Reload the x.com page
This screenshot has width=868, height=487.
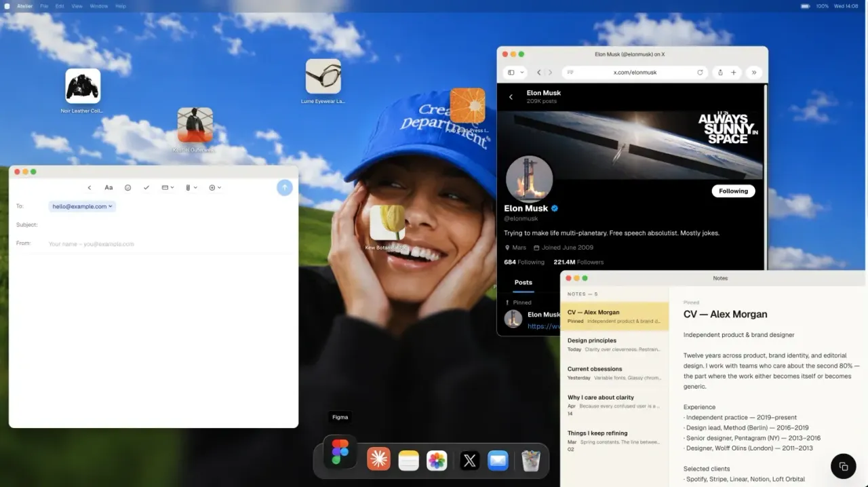[x=700, y=73]
